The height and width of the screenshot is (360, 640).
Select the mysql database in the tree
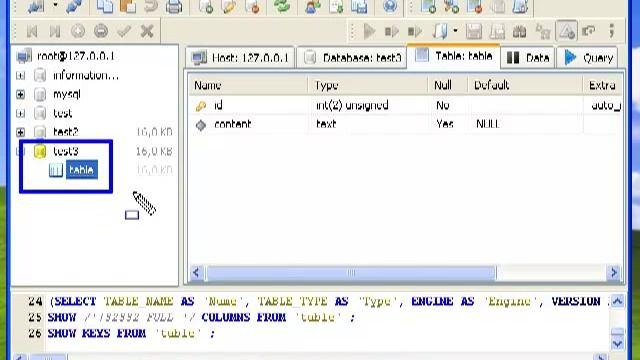67,94
